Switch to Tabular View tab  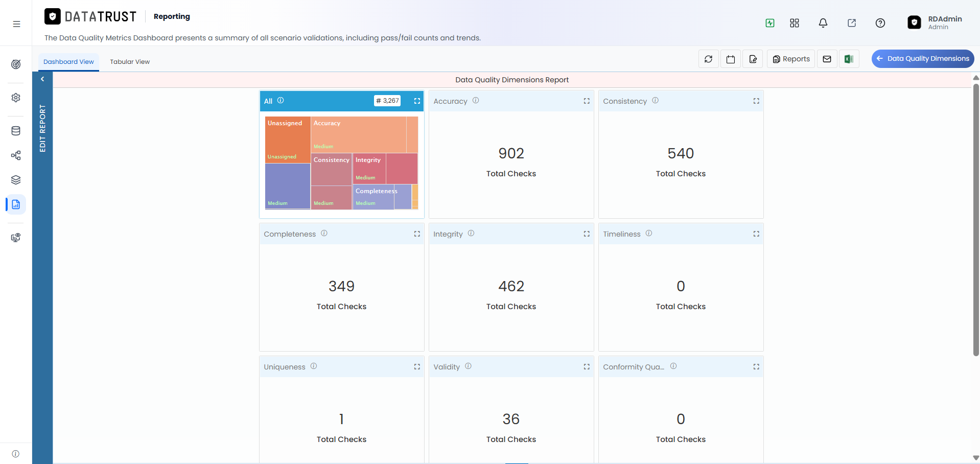[x=130, y=62]
